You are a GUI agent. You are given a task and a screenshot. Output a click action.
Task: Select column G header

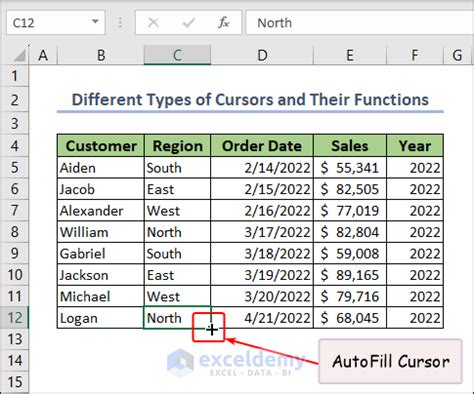457,55
